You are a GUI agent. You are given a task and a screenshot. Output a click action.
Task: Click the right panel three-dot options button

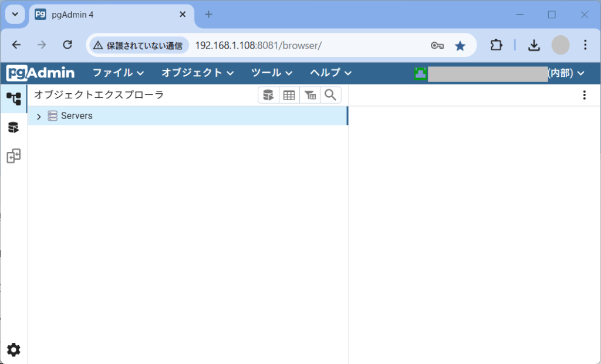click(584, 95)
